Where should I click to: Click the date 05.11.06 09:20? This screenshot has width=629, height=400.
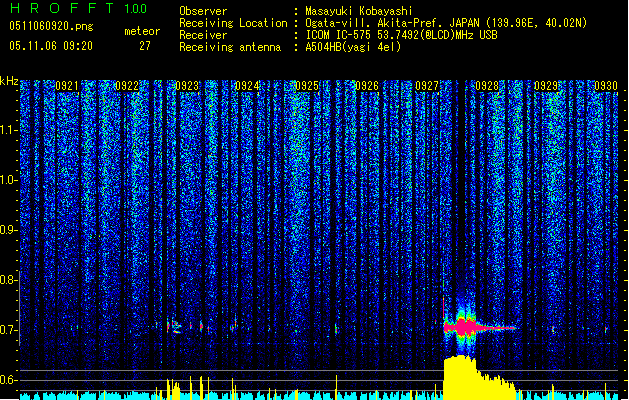[x=51, y=46]
